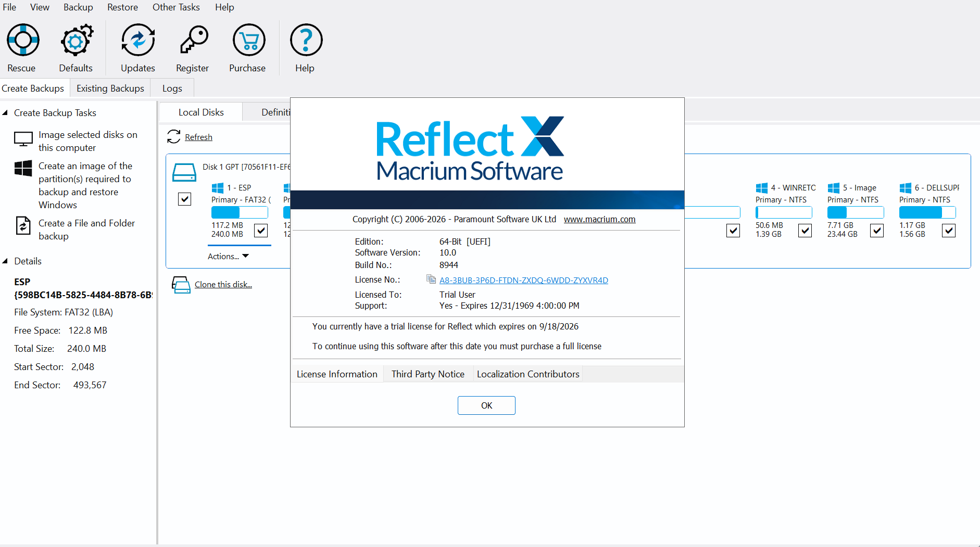
Task: Open the Help menu in the menu bar
Action: coord(224,7)
